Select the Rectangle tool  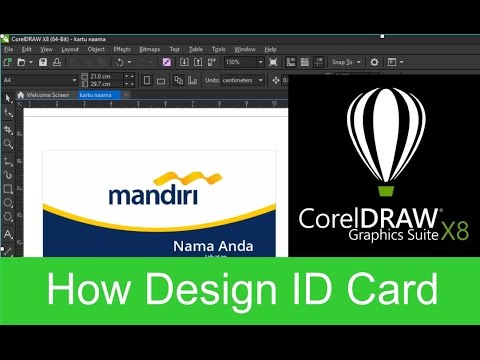pos(8,189)
